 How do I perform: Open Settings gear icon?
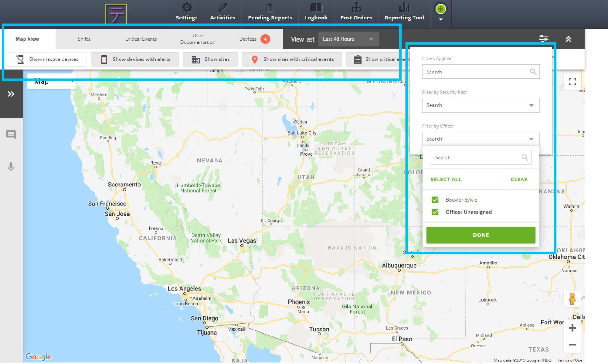[x=187, y=7]
